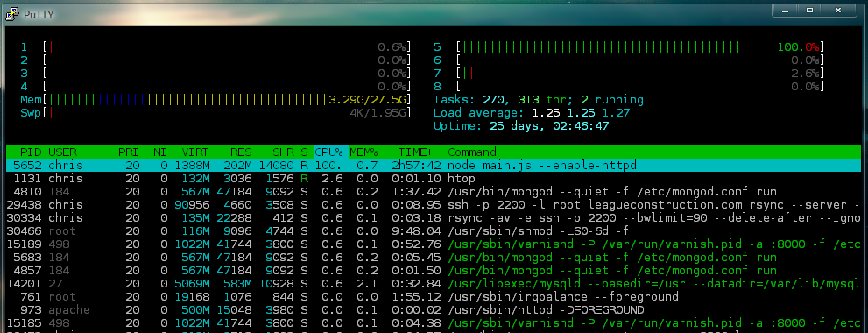Click the CPU 3 meter

(215, 73)
